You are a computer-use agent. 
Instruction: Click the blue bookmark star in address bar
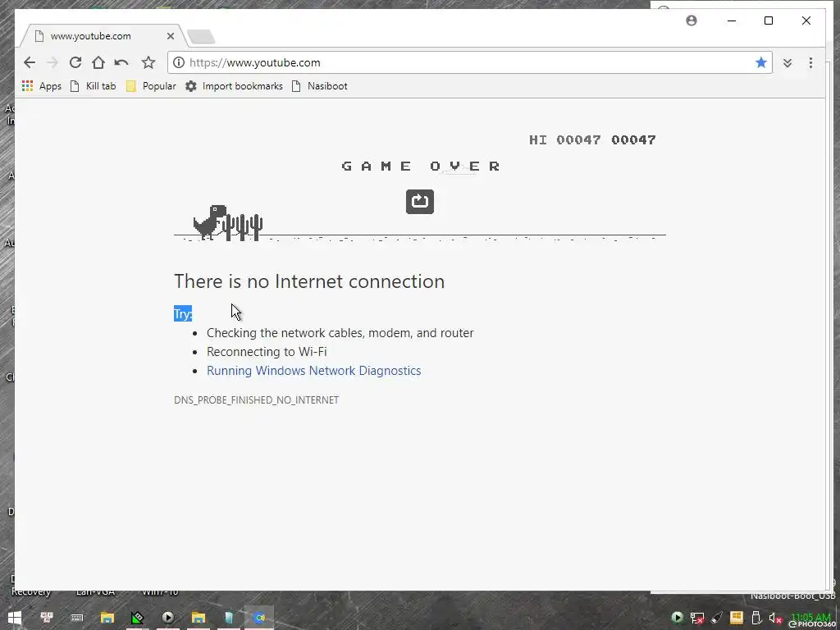click(x=760, y=62)
